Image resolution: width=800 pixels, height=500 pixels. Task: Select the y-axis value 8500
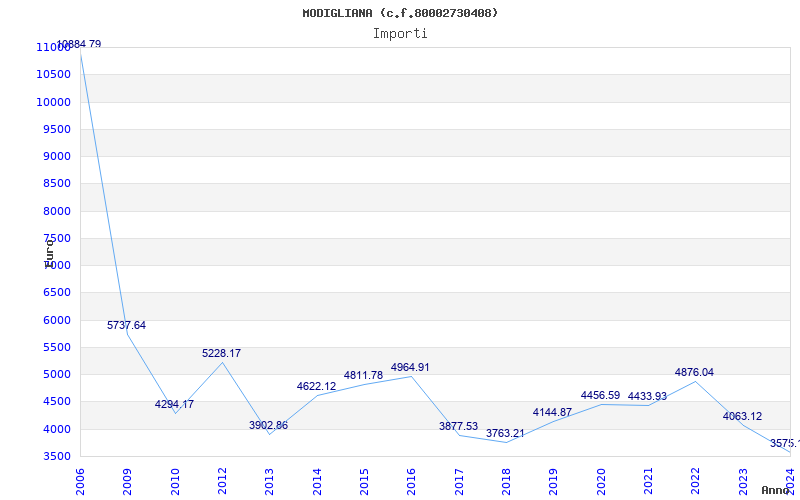(56, 184)
